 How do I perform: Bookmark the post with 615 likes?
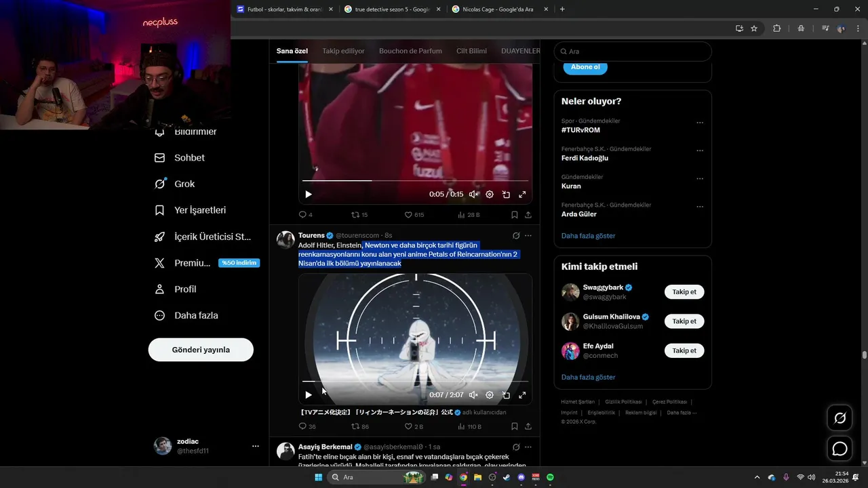click(x=515, y=215)
